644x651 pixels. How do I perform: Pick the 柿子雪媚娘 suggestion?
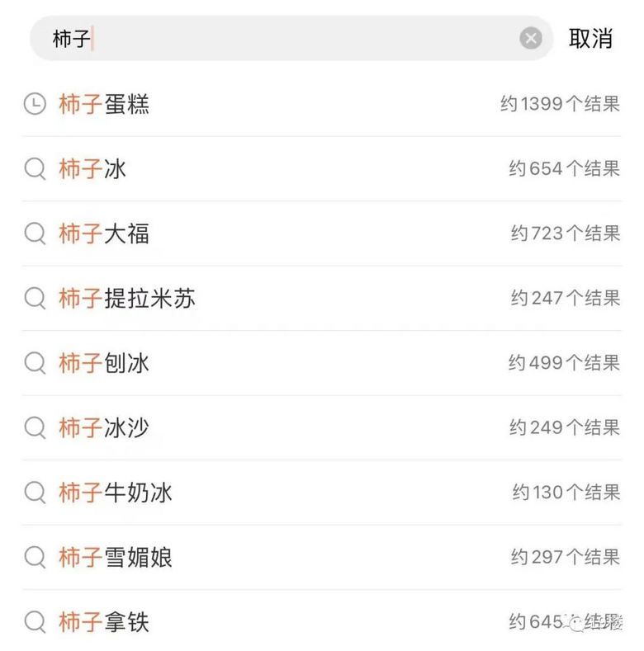click(x=322, y=557)
